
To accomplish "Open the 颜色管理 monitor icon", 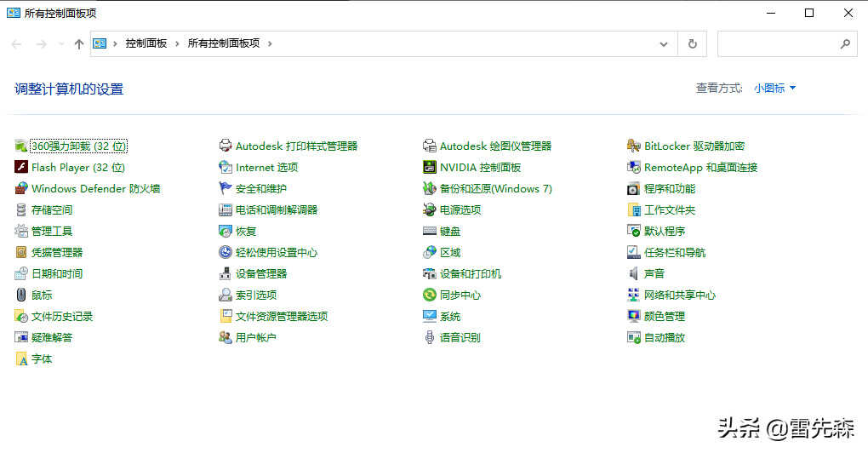I will pyautogui.click(x=634, y=316).
